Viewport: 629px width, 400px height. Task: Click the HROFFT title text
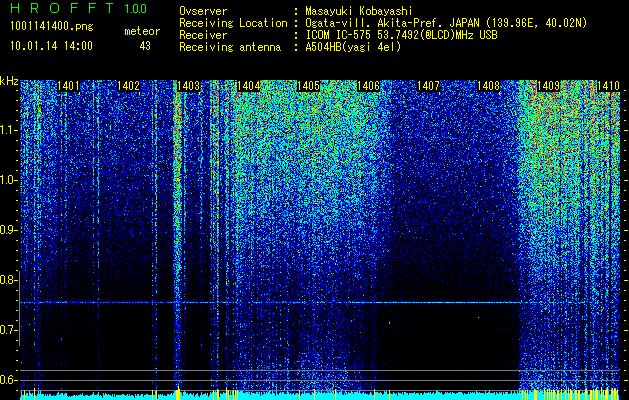[x=62, y=8]
